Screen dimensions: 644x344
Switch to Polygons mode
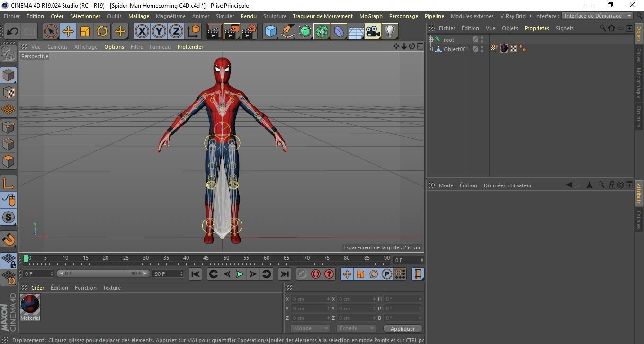pos(9,161)
